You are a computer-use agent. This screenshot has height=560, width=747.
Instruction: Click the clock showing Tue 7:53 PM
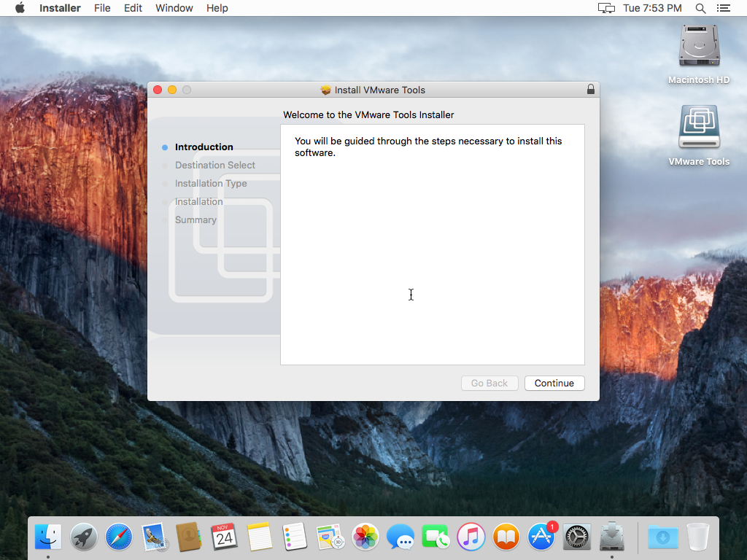[x=652, y=8]
